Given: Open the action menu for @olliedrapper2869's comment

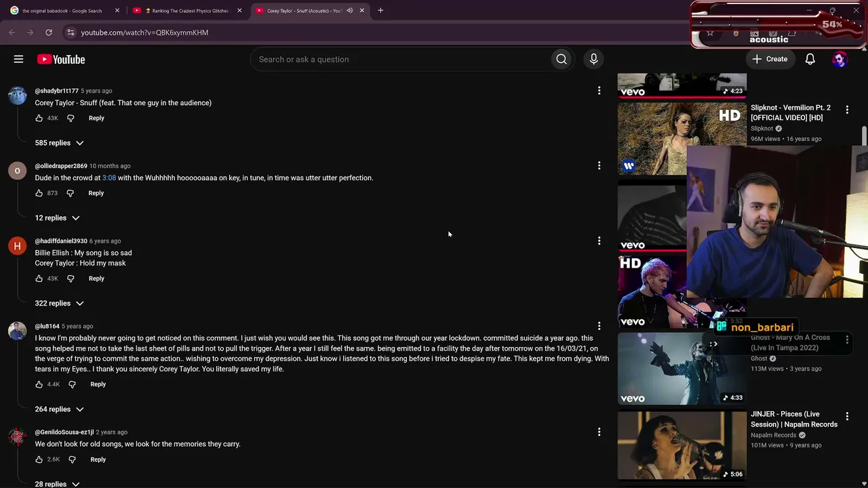Looking at the screenshot, I should 599,166.
